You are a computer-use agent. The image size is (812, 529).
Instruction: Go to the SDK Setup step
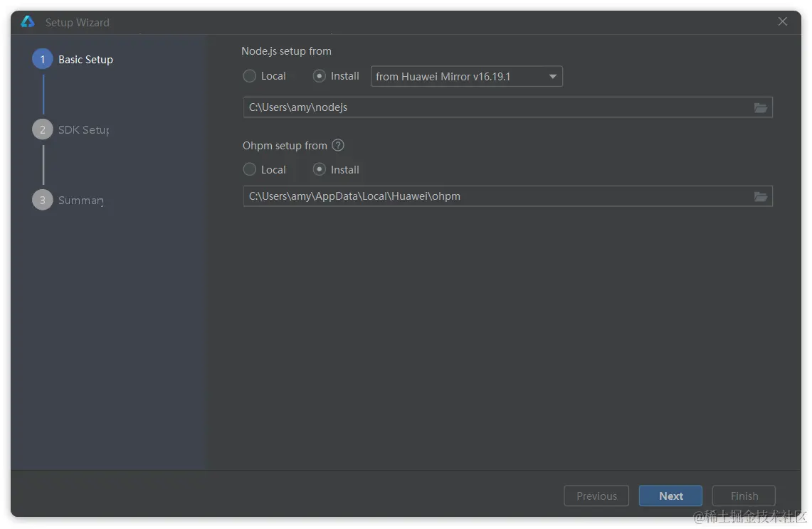coord(70,130)
